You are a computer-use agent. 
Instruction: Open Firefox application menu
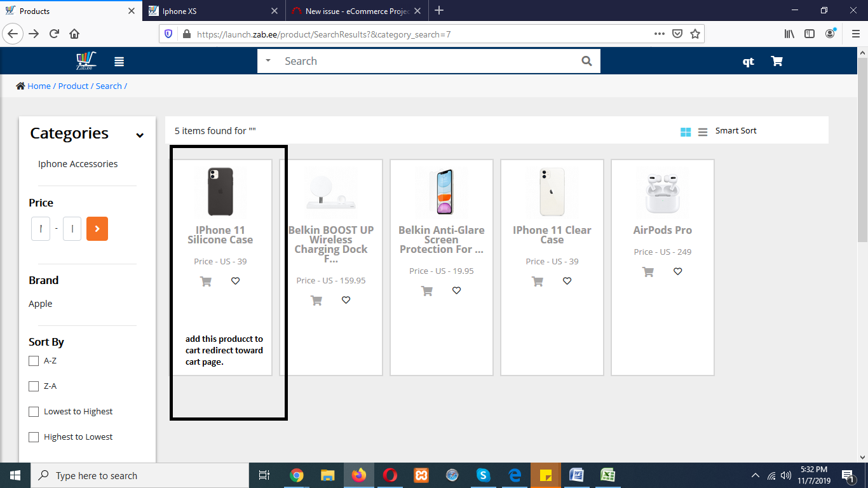(x=855, y=34)
